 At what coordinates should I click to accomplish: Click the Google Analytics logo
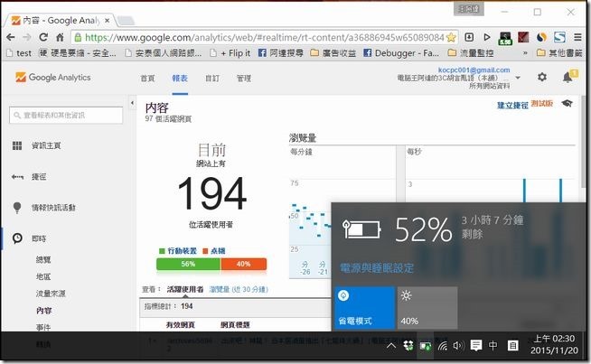[52, 78]
